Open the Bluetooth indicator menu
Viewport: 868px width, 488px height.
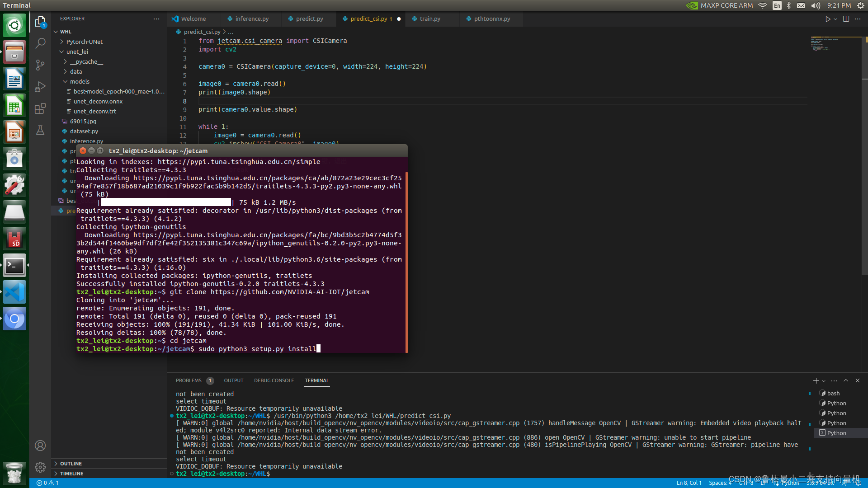789,5
